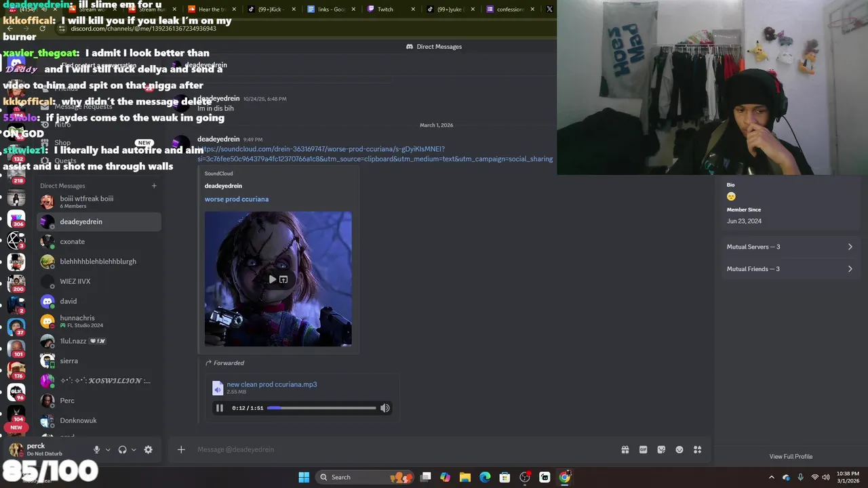Open the gift Nitro icon in message bar
This screenshot has width=868, height=488.
625,449
